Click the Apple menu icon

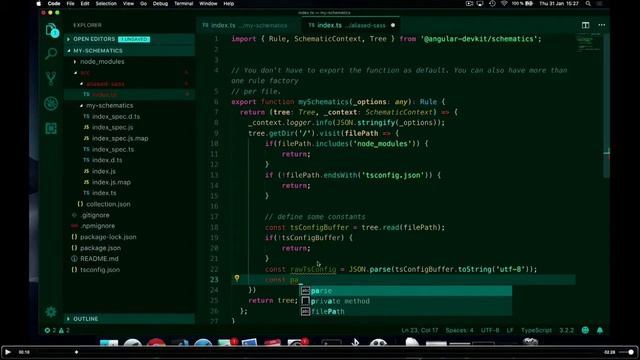[39, 4]
